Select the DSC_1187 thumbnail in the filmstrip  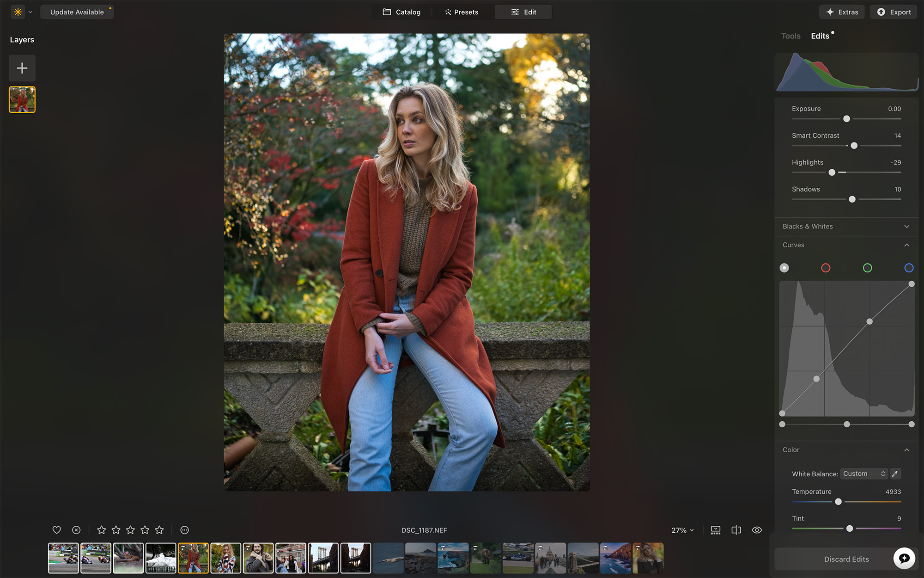point(193,558)
